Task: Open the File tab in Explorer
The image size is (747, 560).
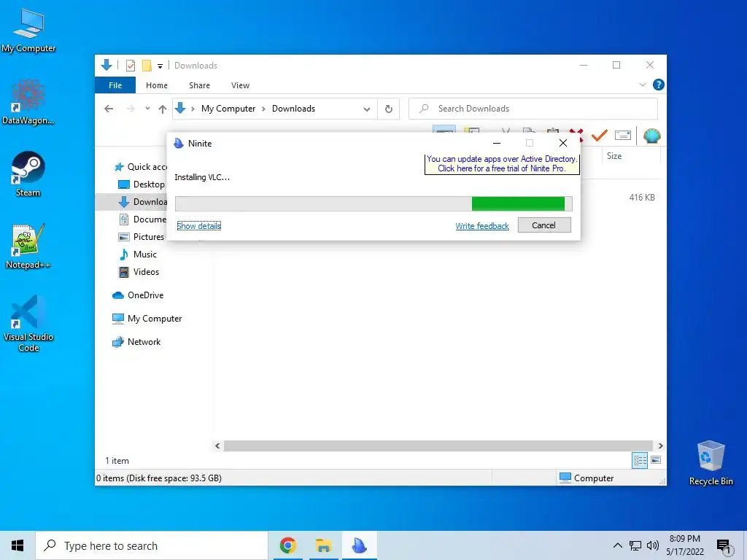Action: coord(115,85)
